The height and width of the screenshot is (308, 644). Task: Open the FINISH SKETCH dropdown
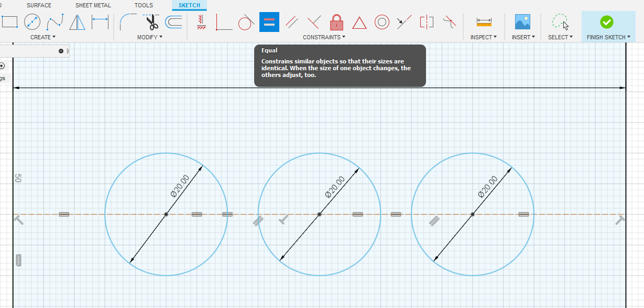(x=608, y=37)
